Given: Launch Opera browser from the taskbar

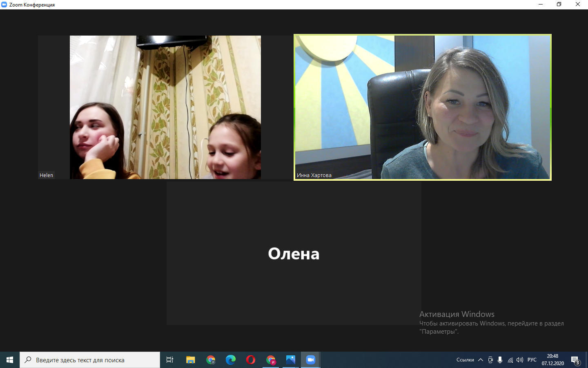Looking at the screenshot, I should point(251,360).
